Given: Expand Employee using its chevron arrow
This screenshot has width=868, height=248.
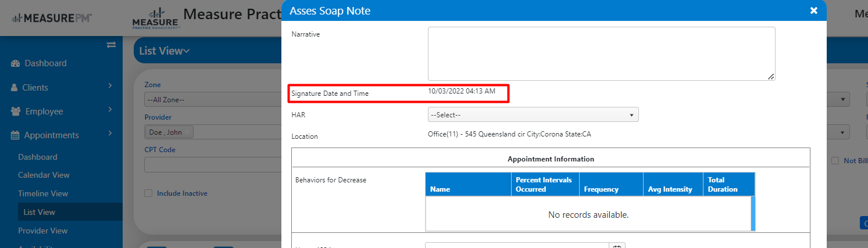Looking at the screenshot, I should 110,111.
